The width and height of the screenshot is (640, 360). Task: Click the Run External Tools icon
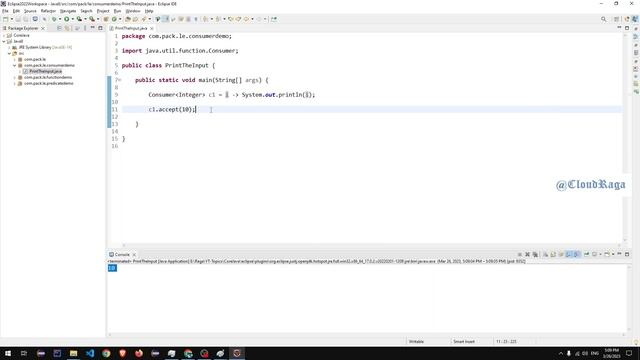click(x=92, y=19)
